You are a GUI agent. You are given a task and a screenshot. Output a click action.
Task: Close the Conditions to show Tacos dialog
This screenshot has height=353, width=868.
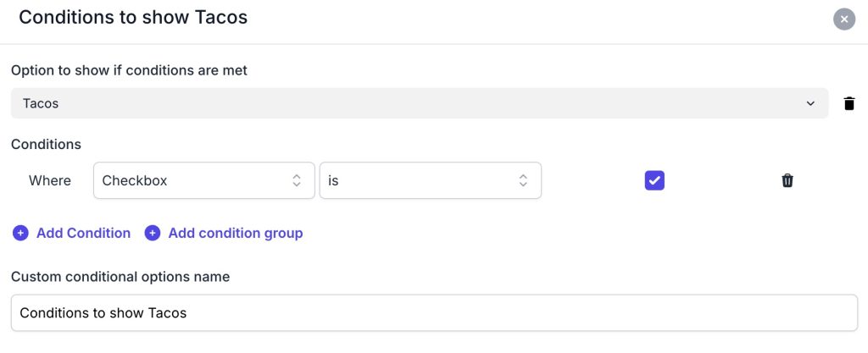843,19
